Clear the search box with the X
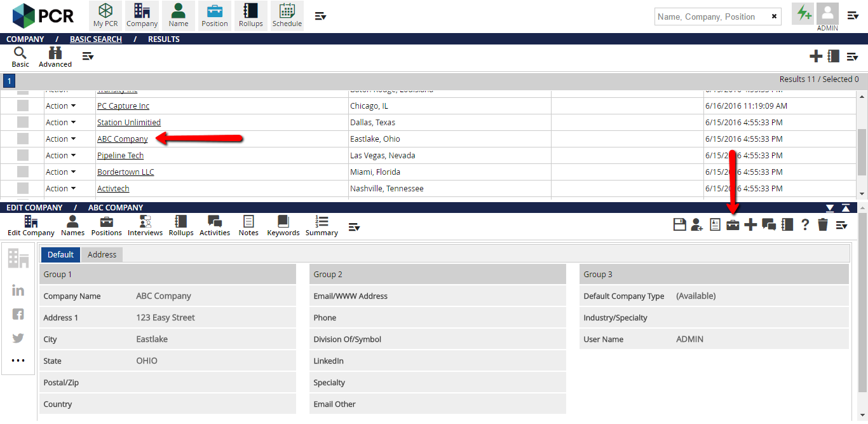 coord(774,17)
